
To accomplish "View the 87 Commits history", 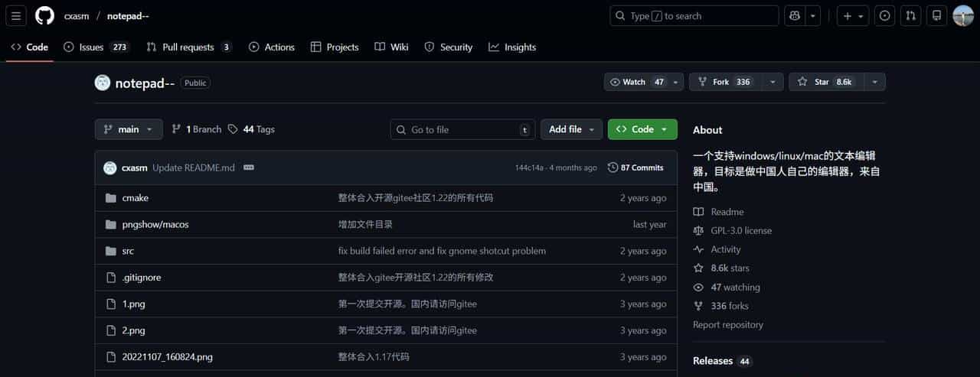I will (x=635, y=167).
